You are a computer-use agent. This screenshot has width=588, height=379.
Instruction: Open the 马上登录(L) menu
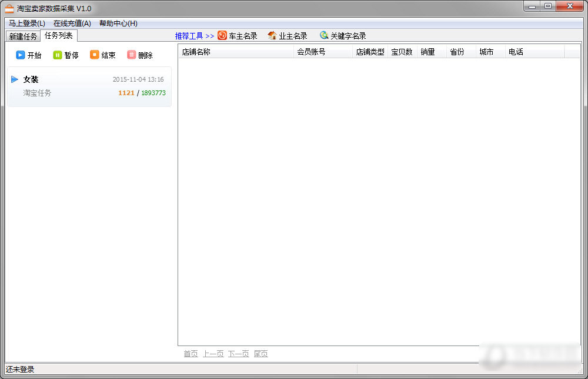pyautogui.click(x=26, y=24)
